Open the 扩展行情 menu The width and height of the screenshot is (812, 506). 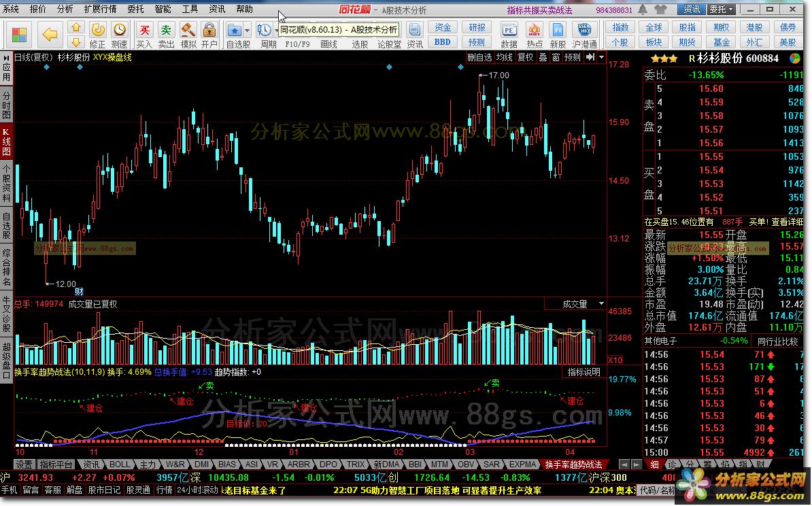click(x=100, y=10)
